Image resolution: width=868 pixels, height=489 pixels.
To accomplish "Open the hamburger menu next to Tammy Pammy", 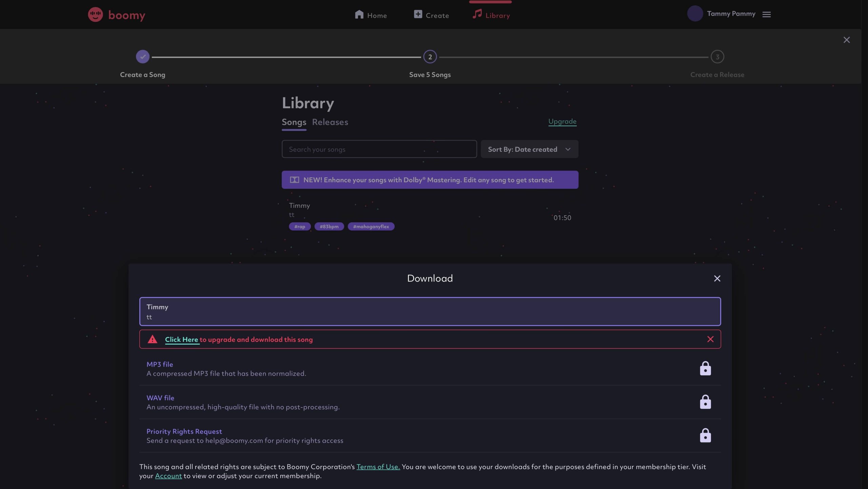I will tap(766, 14).
